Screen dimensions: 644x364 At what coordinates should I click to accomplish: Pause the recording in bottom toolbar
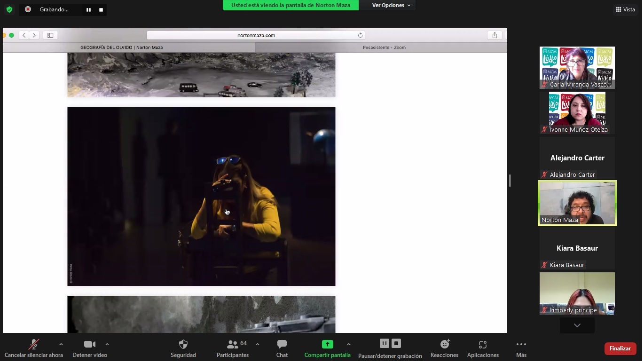coord(384,344)
